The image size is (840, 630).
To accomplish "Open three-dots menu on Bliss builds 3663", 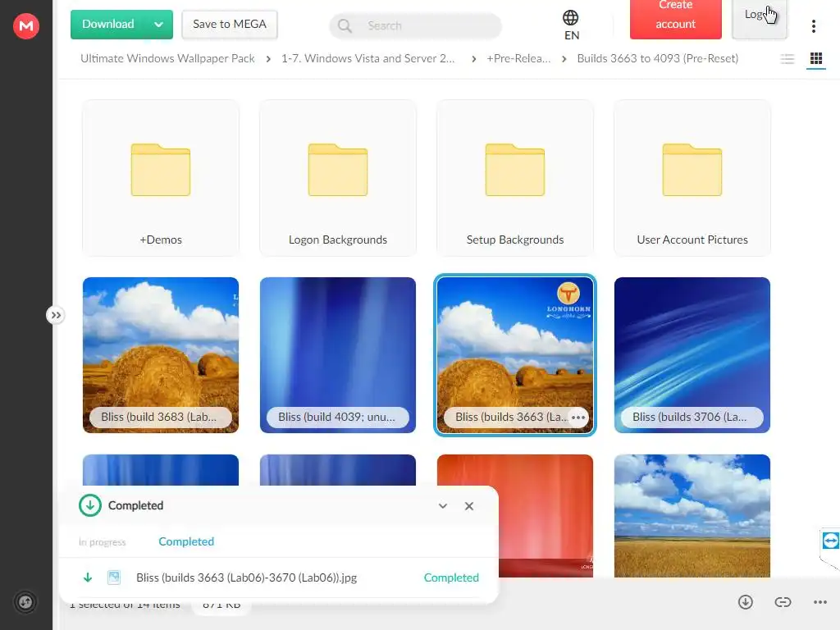I will pyautogui.click(x=578, y=418).
